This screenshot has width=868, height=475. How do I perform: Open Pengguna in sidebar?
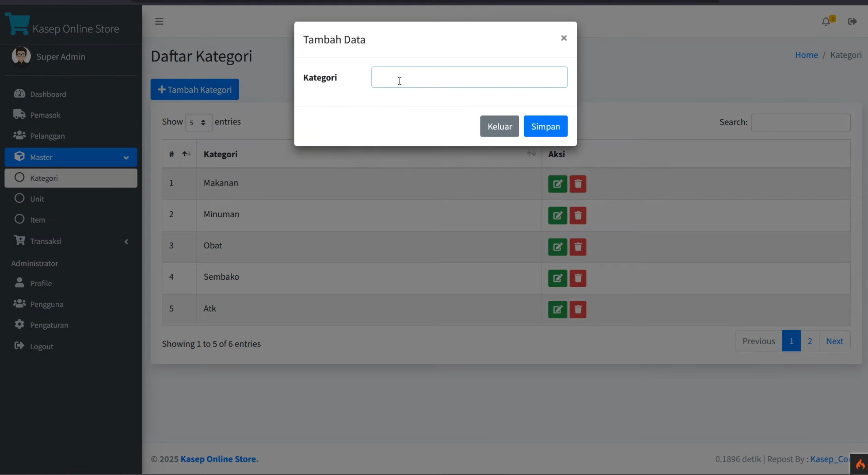[x=71, y=304]
